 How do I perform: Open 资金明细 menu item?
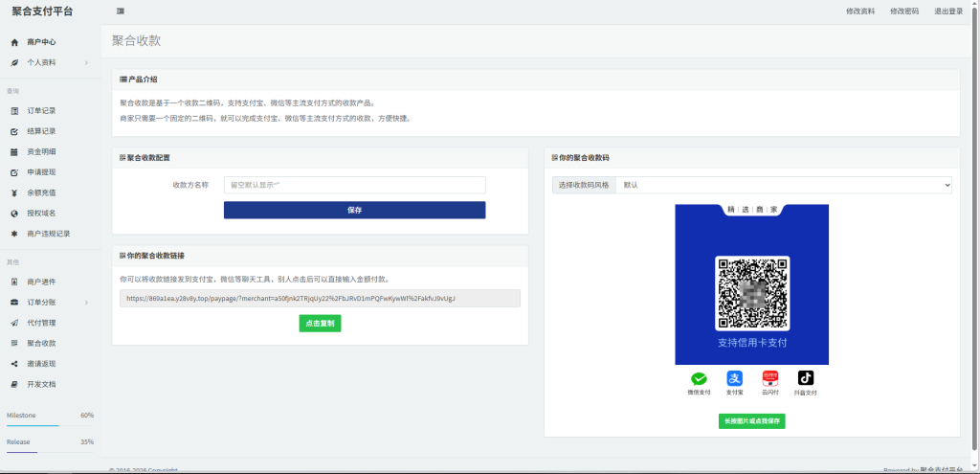coord(41,152)
